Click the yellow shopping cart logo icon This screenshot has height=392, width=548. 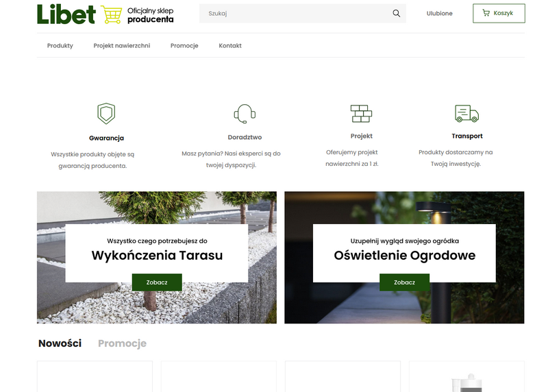[x=112, y=14]
